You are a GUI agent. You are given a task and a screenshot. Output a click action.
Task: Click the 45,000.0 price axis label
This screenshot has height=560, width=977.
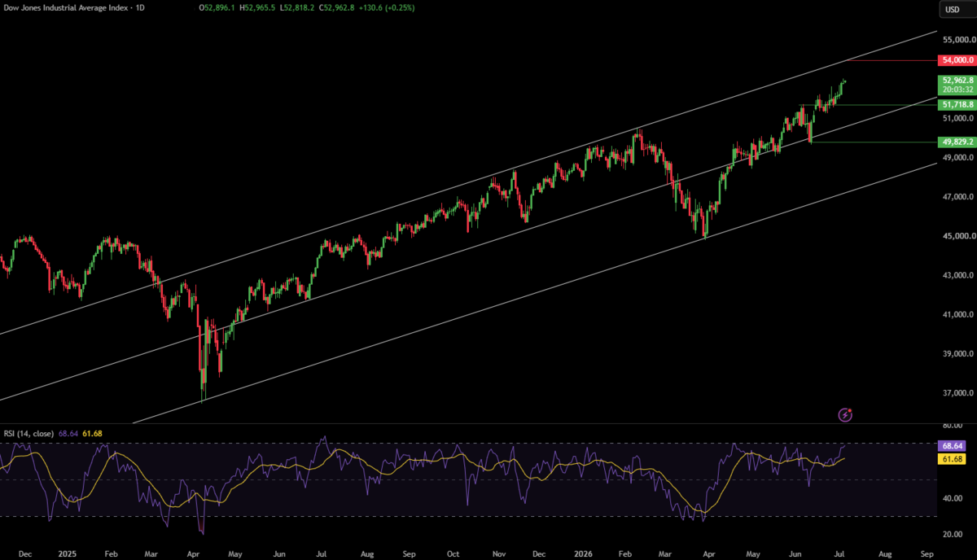coord(958,236)
